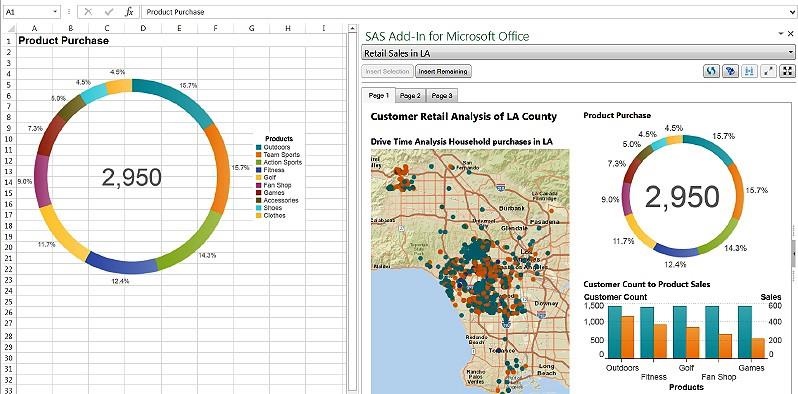This screenshot has height=394, width=798.
Task: Click the diagonal double-arrow expand icon
Action: pos(768,71)
